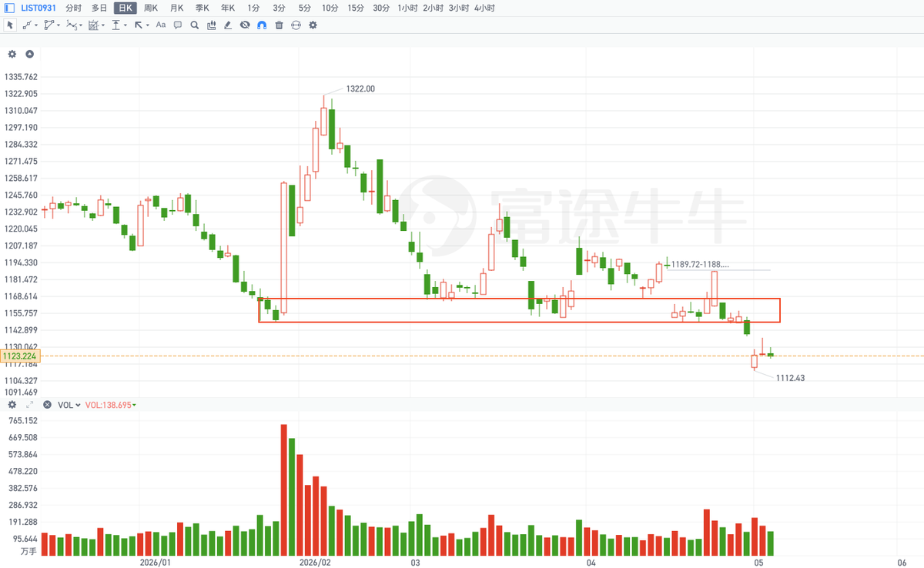The height and width of the screenshot is (568, 924).
Task: Select the 5分 interval
Action: pyautogui.click(x=304, y=8)
